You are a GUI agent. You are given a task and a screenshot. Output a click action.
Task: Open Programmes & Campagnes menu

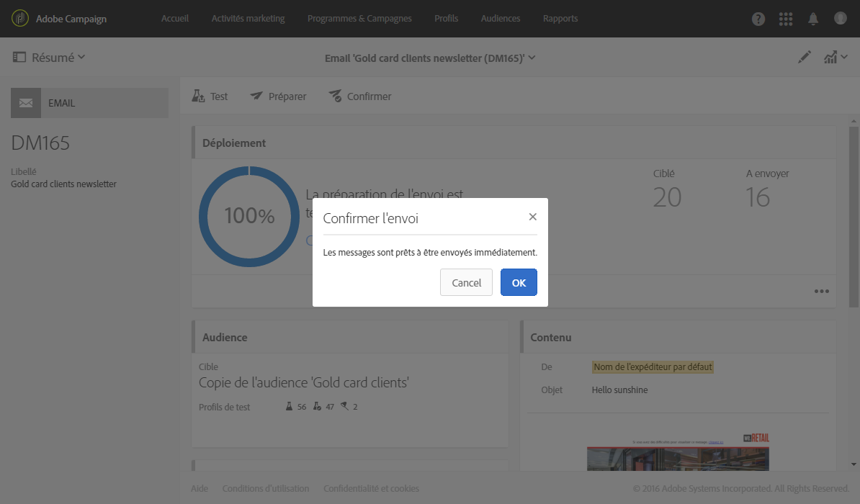pyautogui.click(x=359, y=19)
